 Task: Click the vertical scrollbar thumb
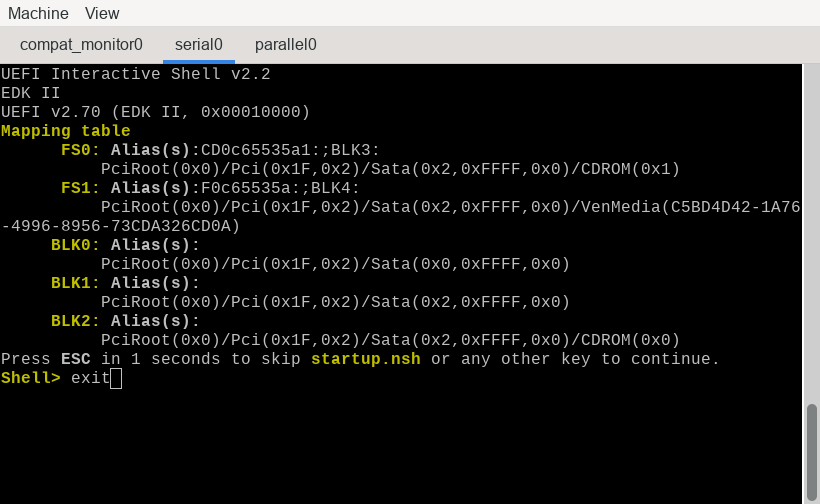click(811, 451)
